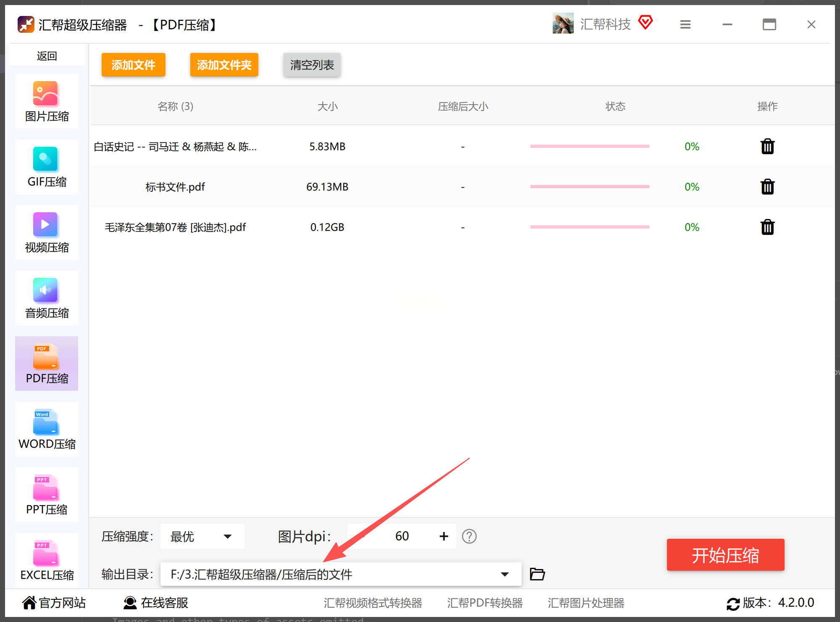
Task: Open WORD压缩 in the sidebar
Action: (47, 429)
